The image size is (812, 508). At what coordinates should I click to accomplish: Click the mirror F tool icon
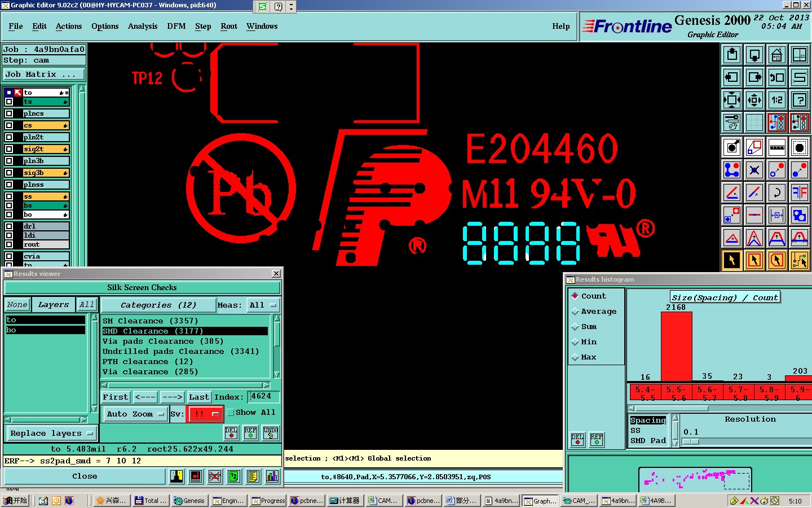pos(800,192)
